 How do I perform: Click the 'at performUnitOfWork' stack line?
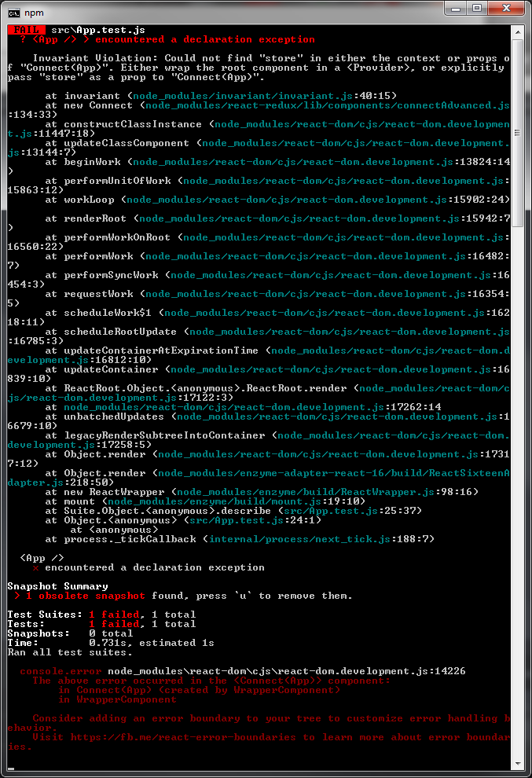[259, 185]
